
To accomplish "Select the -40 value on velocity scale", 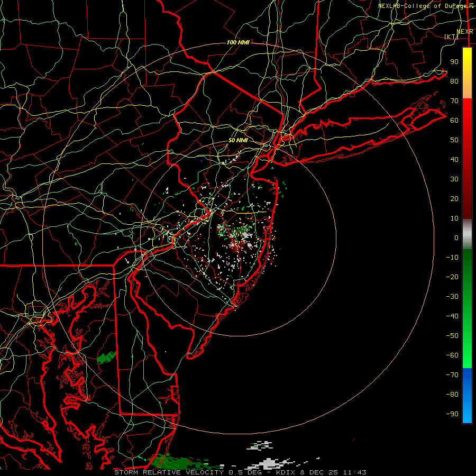I will 452,316.
